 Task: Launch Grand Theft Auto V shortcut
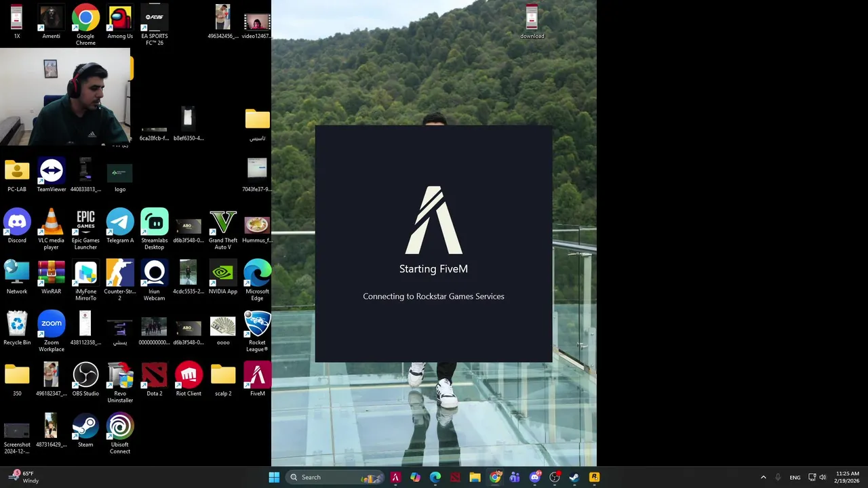[223, 230]
